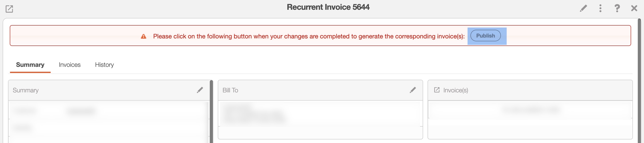Click the Bill To panel heading text
This screenshot has height=143, width=644.
coord(230,90)
